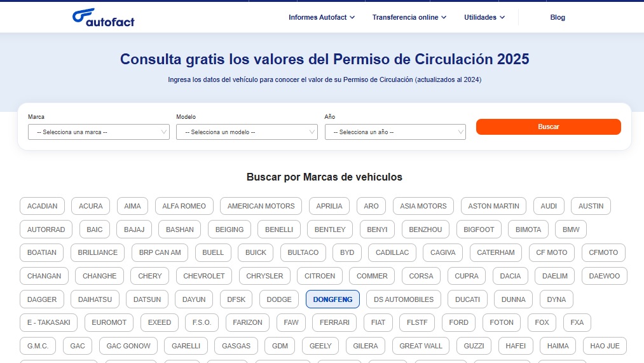Pick the EXEED brand

(160, 323)
